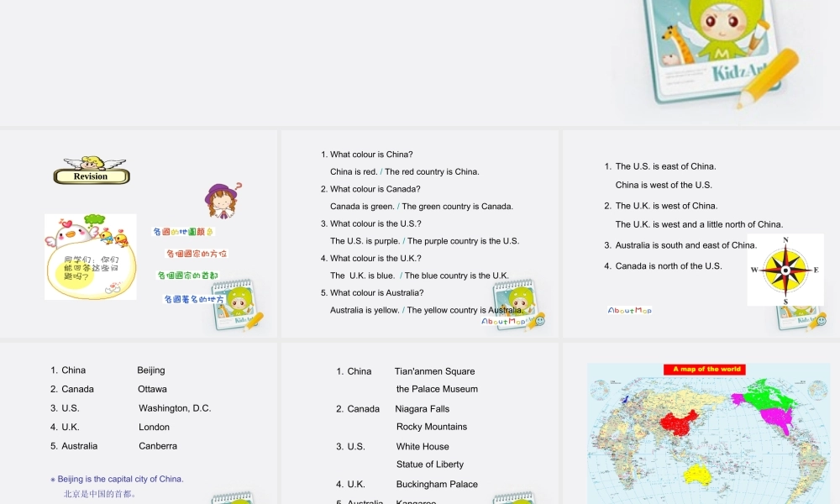The width and height of the screenshot is (840, 504).
Task: Click the line 'Canada is north of the U.S.'
Action: pos(669,266)
